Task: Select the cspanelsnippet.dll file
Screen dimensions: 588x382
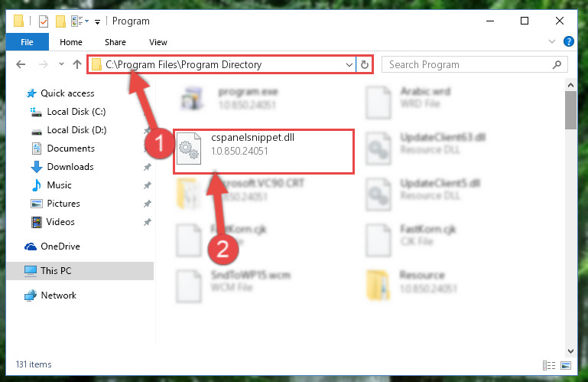Action: 264,152
